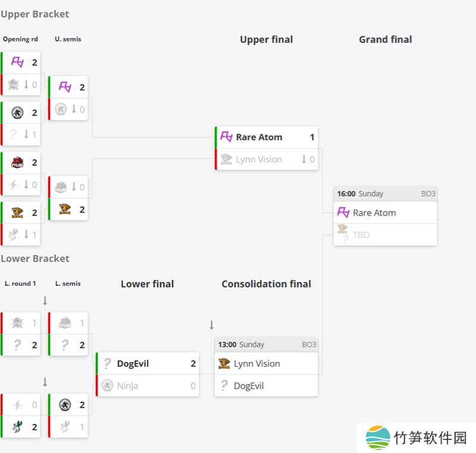Click the bamboo software park watermark logo
476x453 pixels.
click(x=378, y=438)
